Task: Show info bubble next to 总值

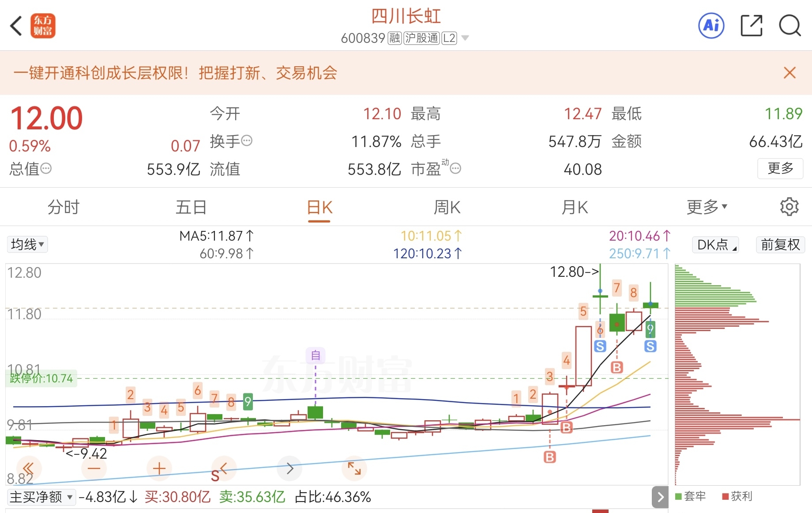Action: 46,168
